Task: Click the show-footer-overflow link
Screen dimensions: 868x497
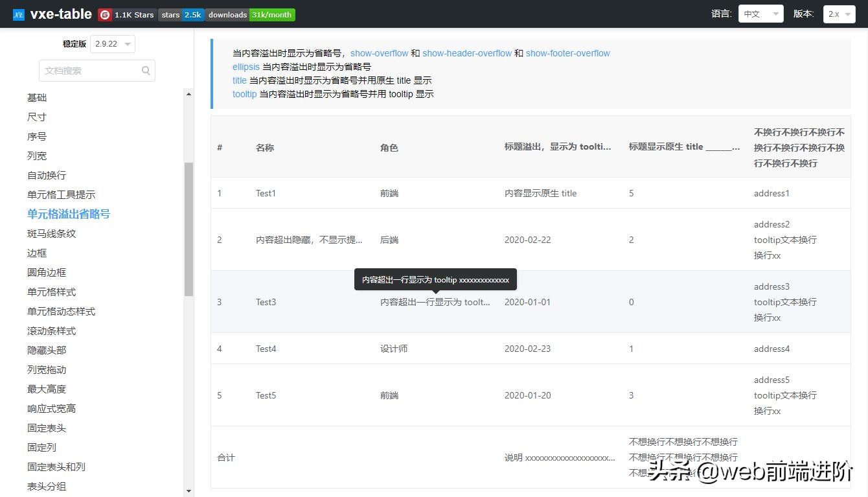Action: 567,53
